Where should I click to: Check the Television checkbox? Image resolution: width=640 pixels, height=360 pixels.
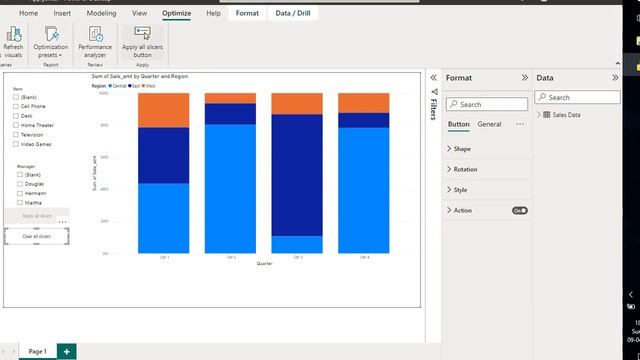(16, 135)
